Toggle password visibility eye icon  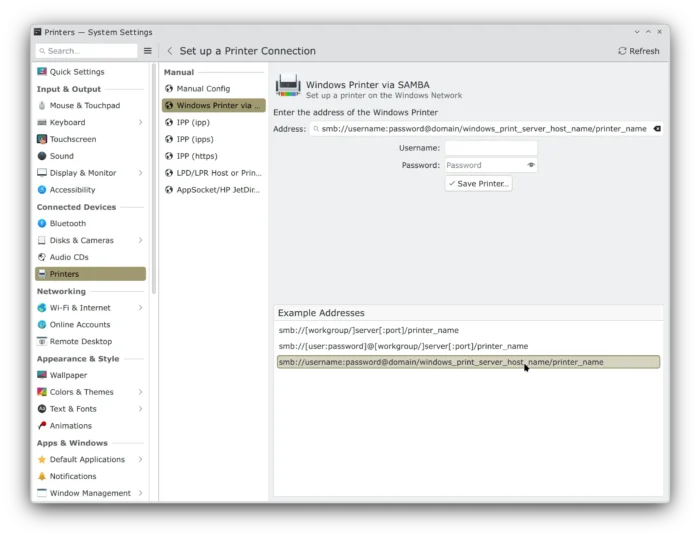point(531,165)
